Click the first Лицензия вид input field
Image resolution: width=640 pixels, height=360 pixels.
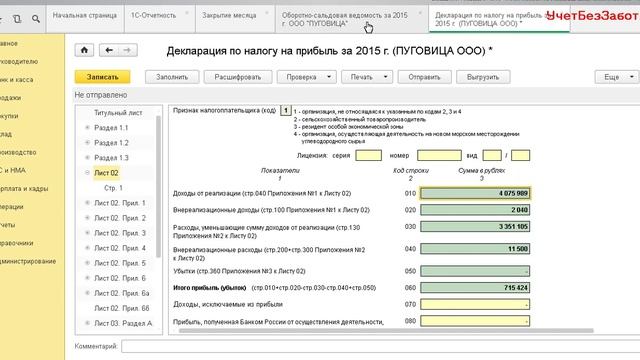[492, 155]
